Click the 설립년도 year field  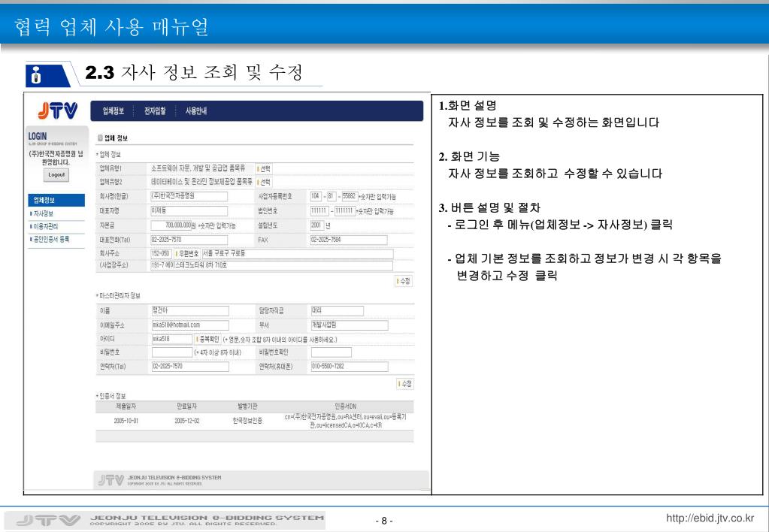click(x=317, y=225)
